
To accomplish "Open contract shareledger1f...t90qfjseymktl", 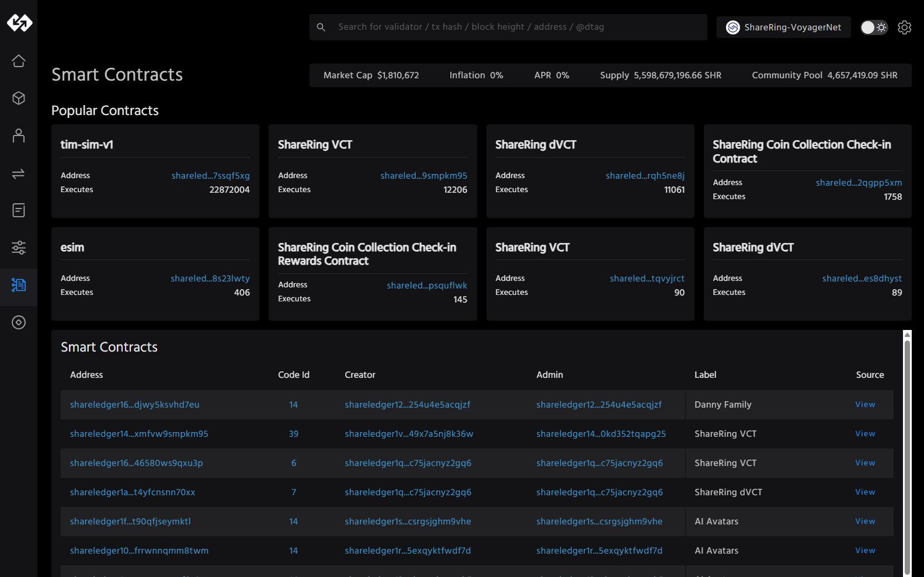I will pos(130,522).
